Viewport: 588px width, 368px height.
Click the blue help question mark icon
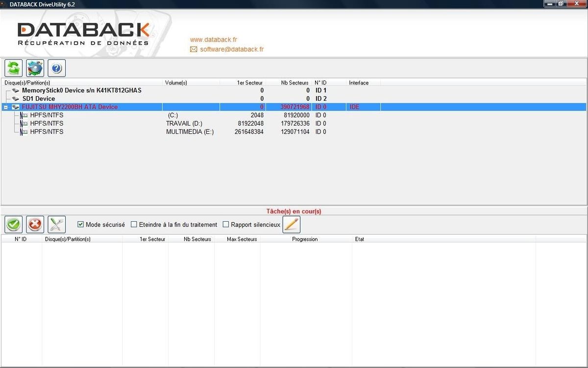[x=56, y=68]
